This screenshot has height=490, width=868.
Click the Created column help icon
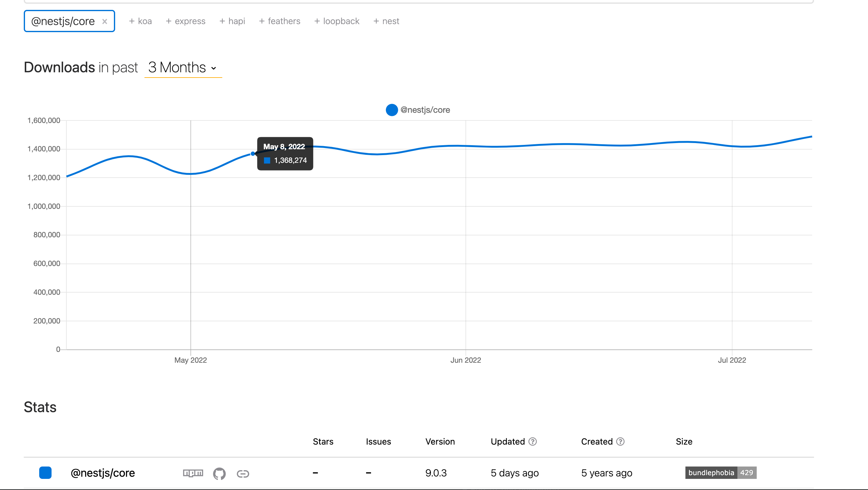click(620, 441)
